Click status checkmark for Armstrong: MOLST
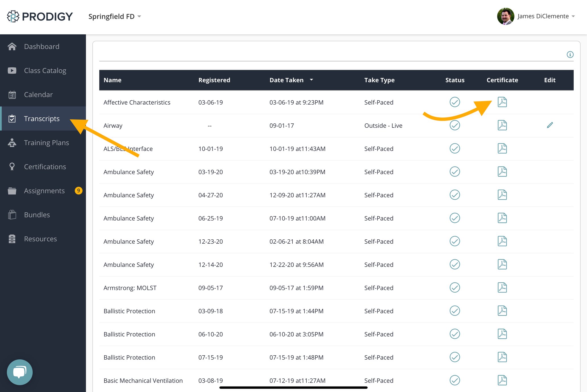Image resolution: width=587 pixels, height=392 pixels. (x=455, y=287)
